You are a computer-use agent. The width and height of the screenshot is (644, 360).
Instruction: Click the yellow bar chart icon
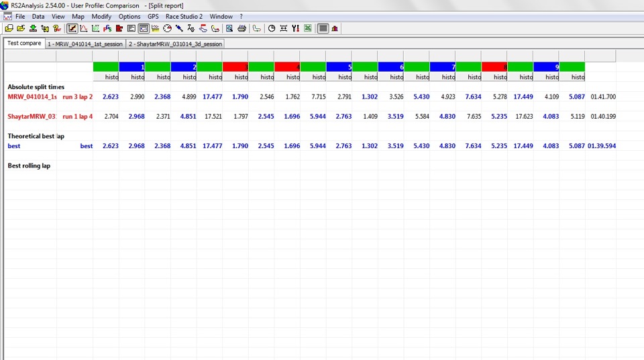pos(155,28)
